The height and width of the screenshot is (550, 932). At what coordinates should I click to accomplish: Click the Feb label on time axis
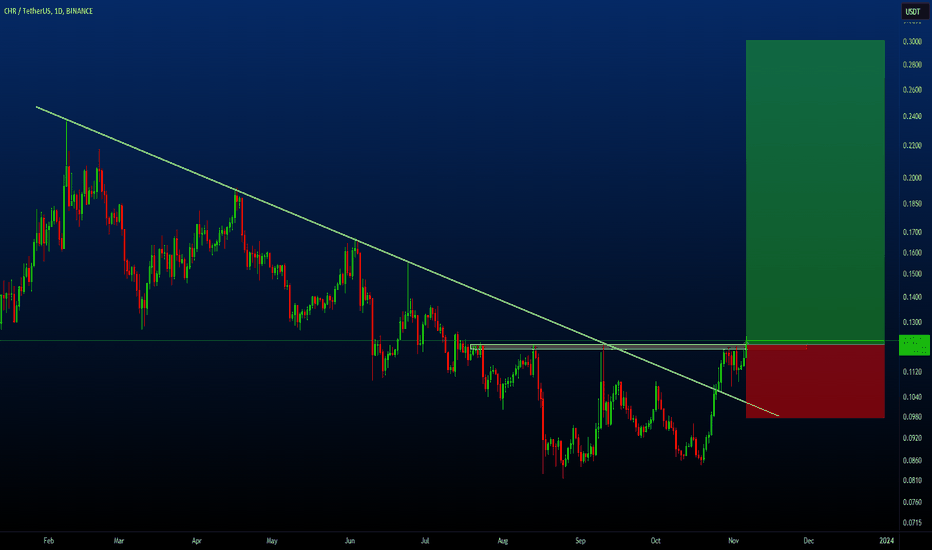tap(49, 541)
